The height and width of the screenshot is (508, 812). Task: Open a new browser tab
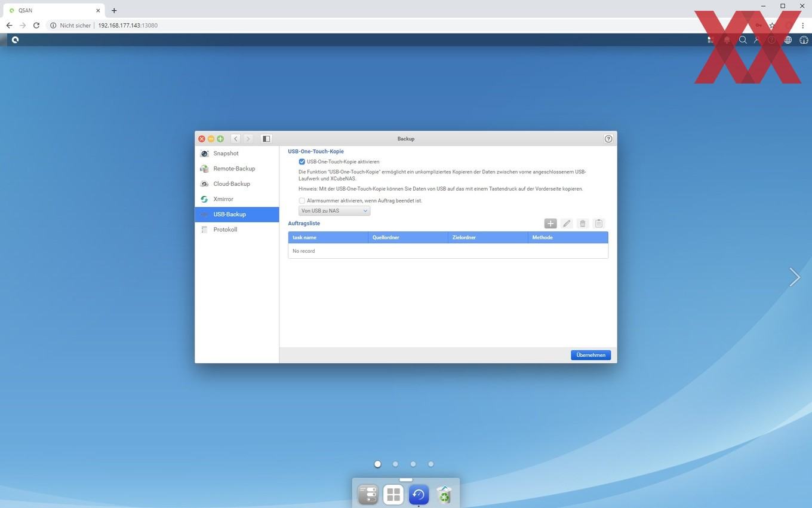coord(114,10)
